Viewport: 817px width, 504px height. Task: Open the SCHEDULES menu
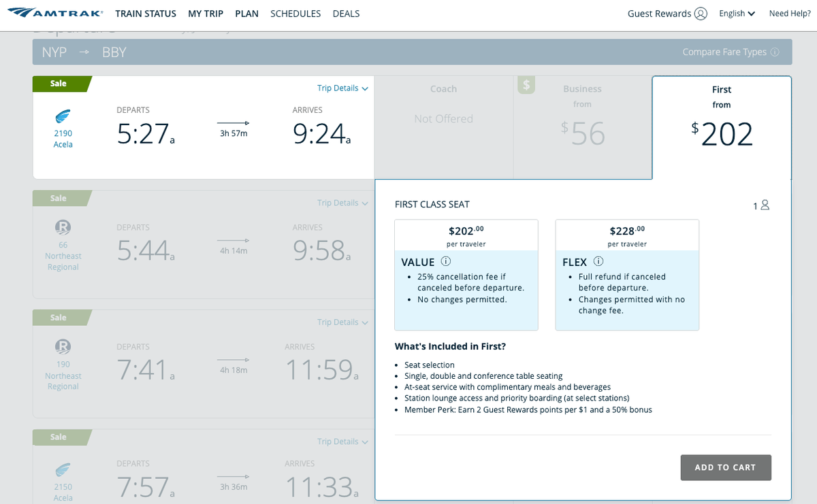[295, 13]
